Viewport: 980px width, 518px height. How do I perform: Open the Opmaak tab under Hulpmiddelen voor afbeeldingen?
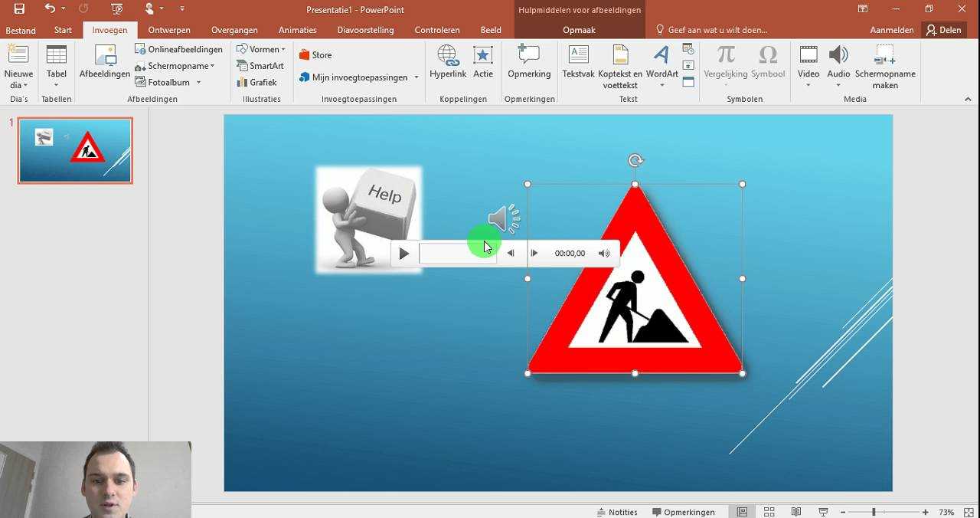pyautogui.click(x=579, y=30)
